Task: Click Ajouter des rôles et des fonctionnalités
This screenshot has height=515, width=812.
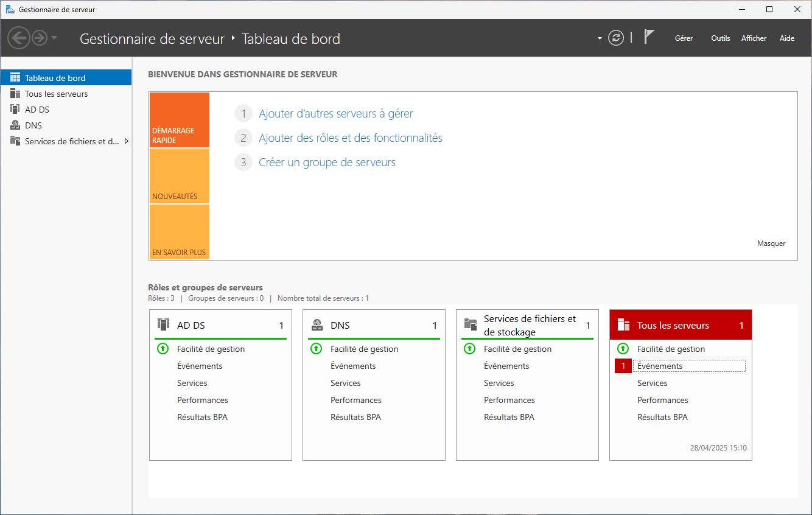Action: 351,138
